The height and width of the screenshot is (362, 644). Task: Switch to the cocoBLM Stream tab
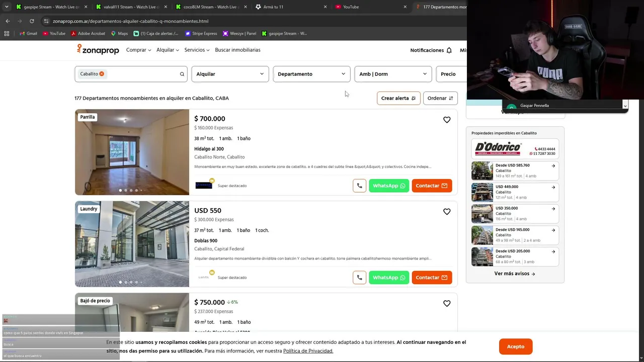coord(211,7)
